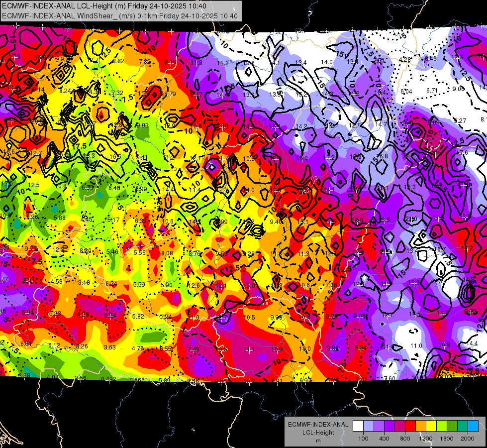Click the grid value '9.98'
This screenshot has width=487, height=448.
(x=277, y=318)
